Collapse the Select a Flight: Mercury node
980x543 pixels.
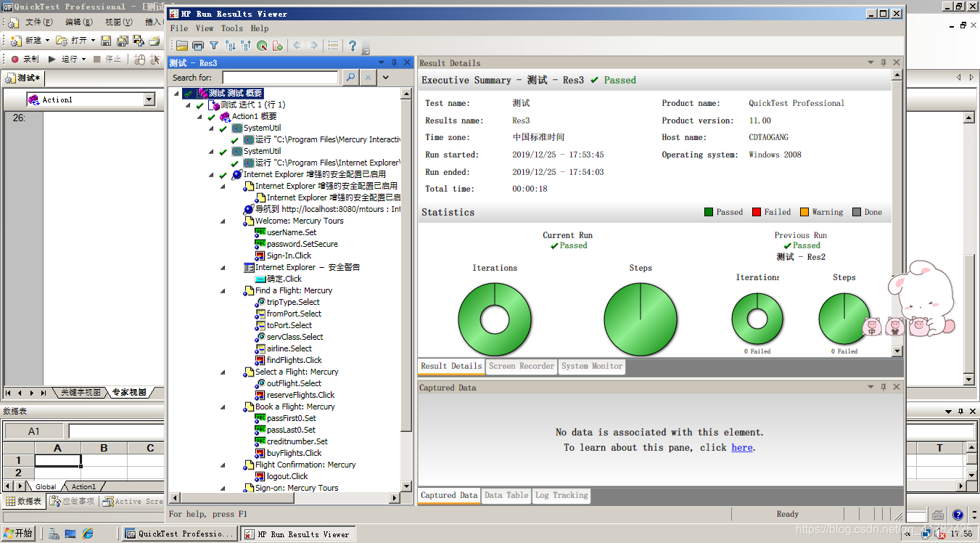pos(223,372)
